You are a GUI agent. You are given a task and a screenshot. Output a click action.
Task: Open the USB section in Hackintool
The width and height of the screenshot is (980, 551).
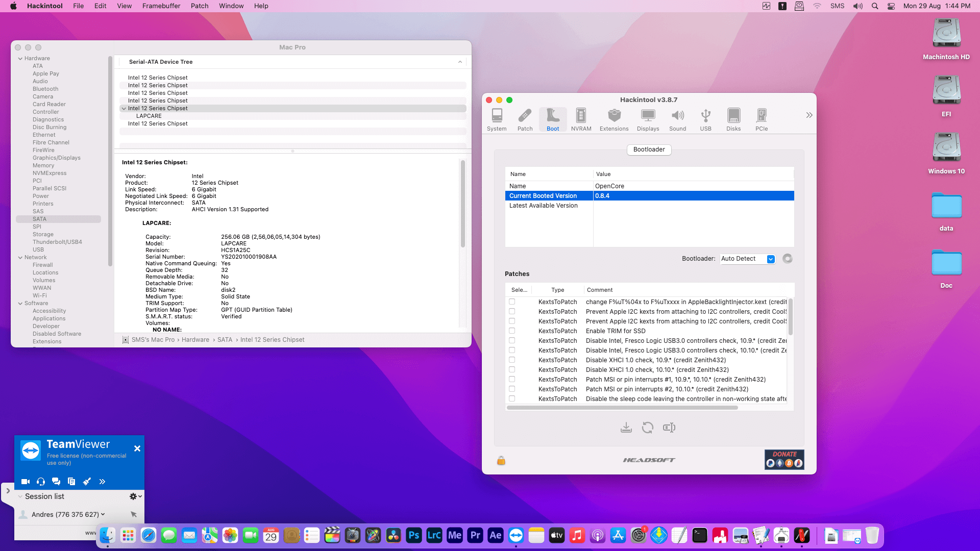[705, 119]
